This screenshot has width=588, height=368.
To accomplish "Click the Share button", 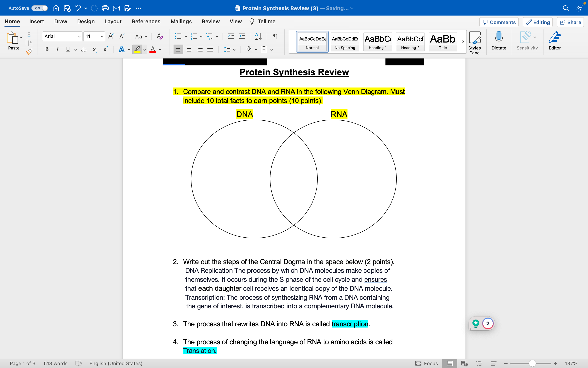I will 570,22.
